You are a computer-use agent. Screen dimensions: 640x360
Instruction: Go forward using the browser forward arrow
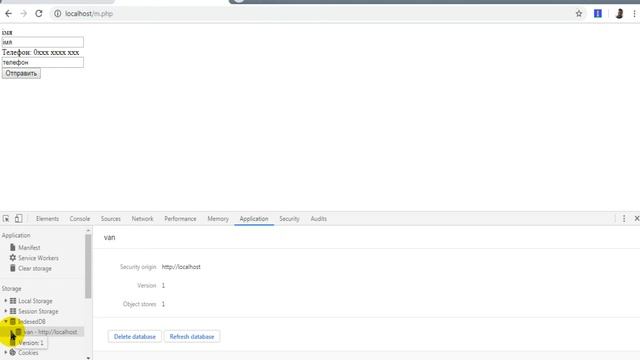23,13
